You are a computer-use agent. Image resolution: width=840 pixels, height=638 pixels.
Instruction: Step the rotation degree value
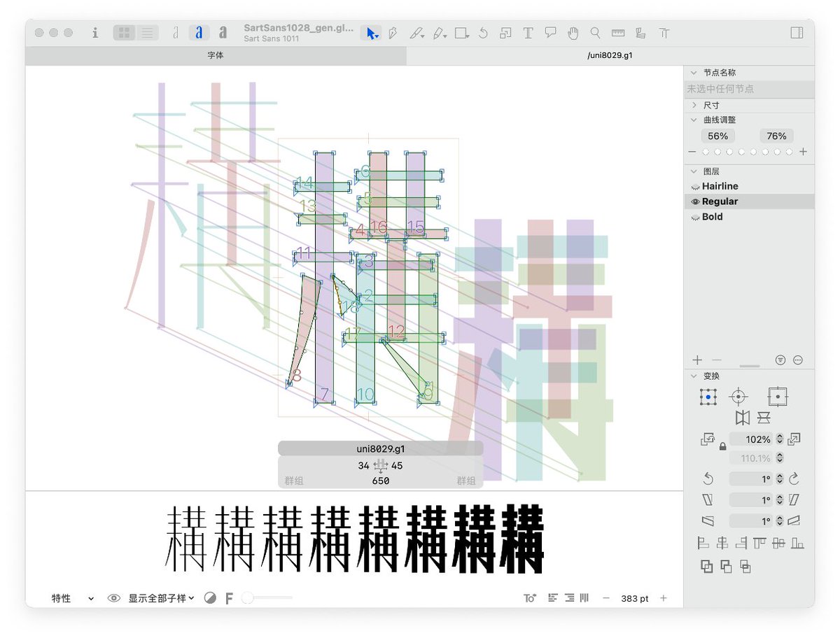[779, 479]
